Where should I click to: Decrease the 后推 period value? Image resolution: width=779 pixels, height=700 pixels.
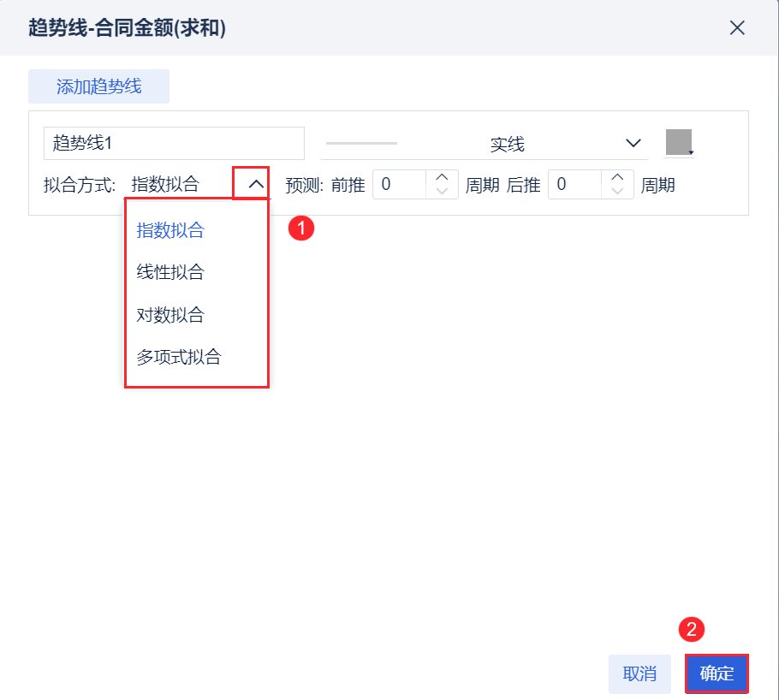(x=617, y=192)
